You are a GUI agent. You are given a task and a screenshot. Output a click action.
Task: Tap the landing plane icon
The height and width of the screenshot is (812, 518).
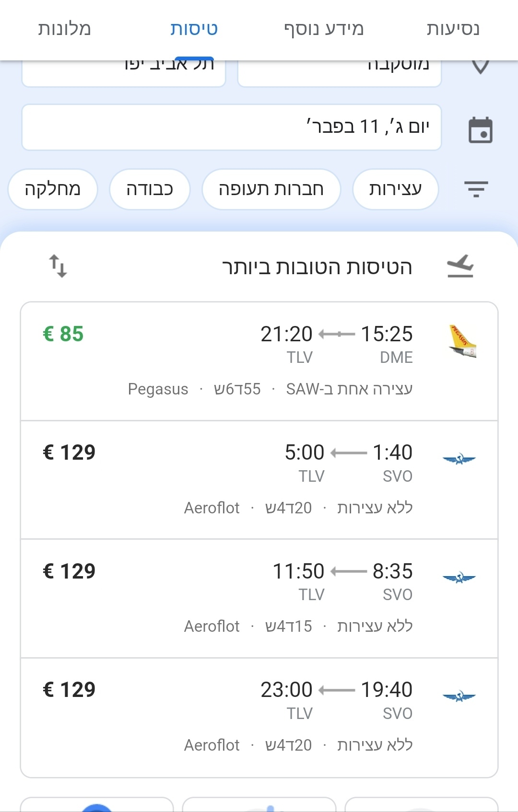[460, 267]
